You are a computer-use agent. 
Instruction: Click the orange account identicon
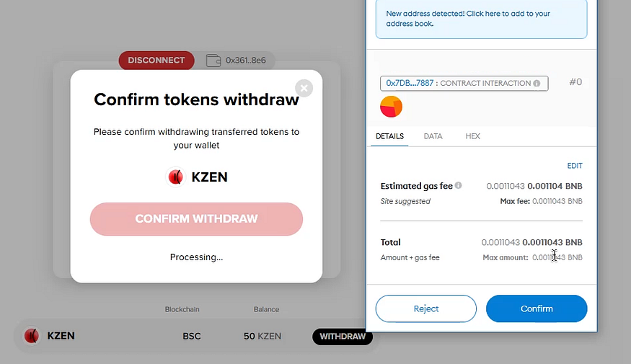391,107
